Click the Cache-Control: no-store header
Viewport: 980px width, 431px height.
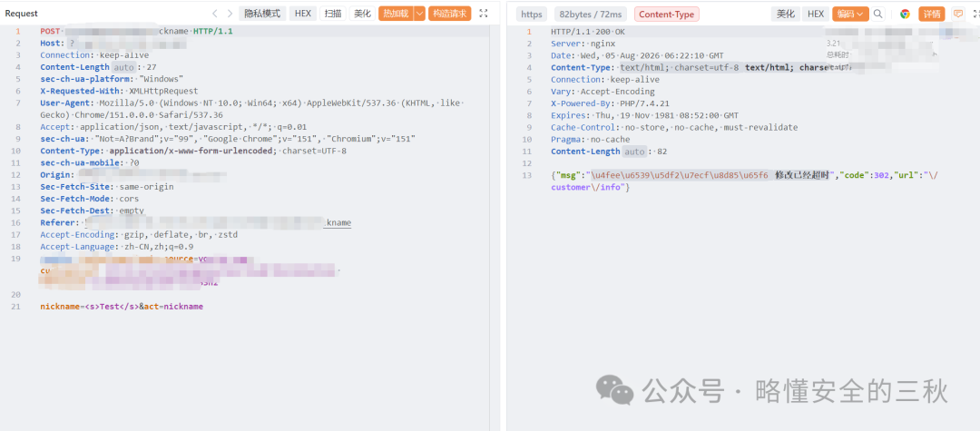click(674, 127)
